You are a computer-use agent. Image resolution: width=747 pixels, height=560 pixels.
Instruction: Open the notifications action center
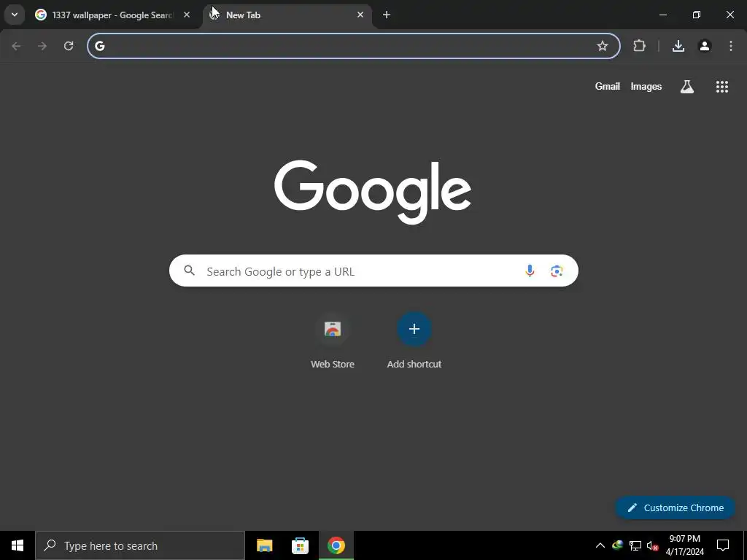[723, 545]
